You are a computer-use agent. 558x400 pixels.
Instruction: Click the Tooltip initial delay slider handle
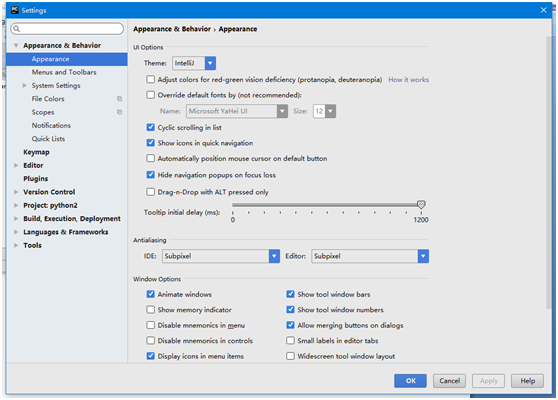point(421,204)
